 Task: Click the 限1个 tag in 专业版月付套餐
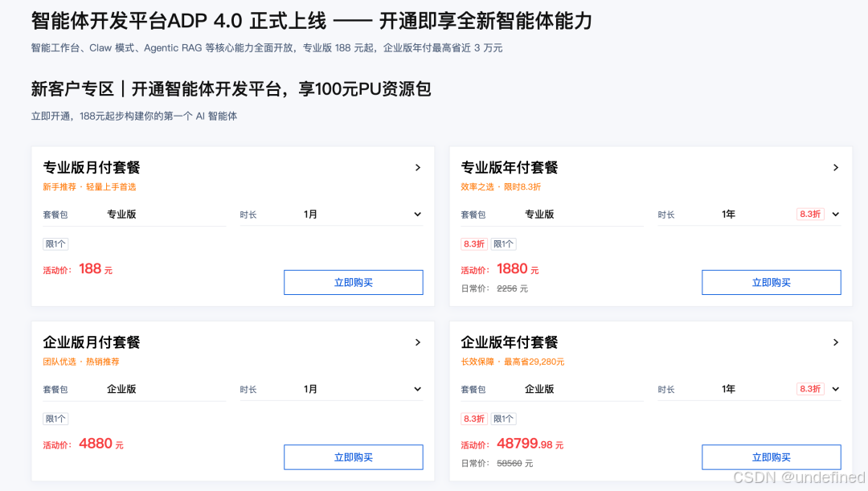pyautogui.click(x=55, y=244)
